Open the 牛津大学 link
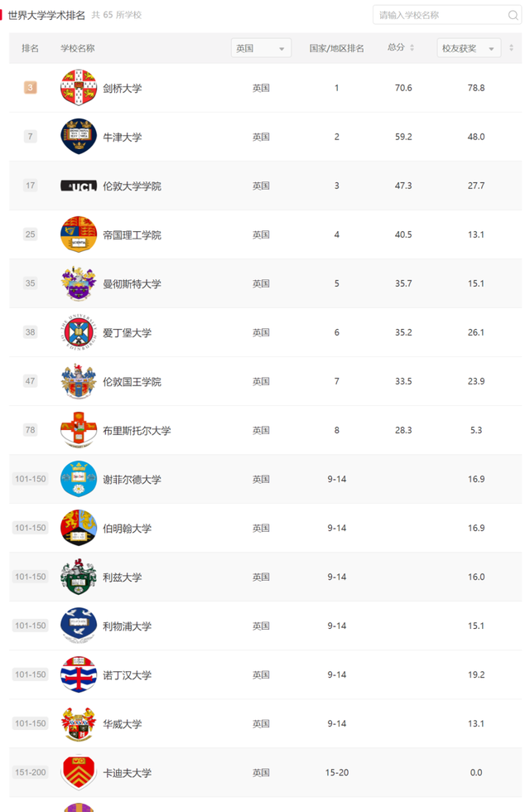530x812 pixels. (x=123, y=137)
